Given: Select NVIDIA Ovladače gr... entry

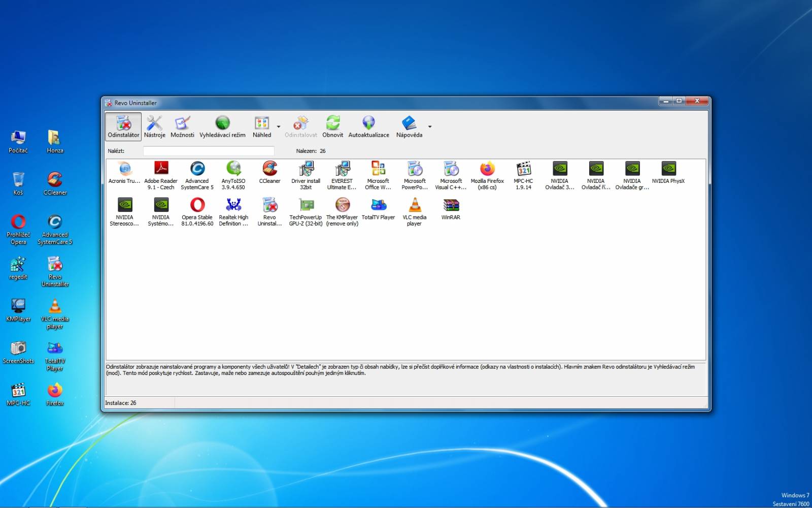Looking at the screenshot, I should point(632,175).
